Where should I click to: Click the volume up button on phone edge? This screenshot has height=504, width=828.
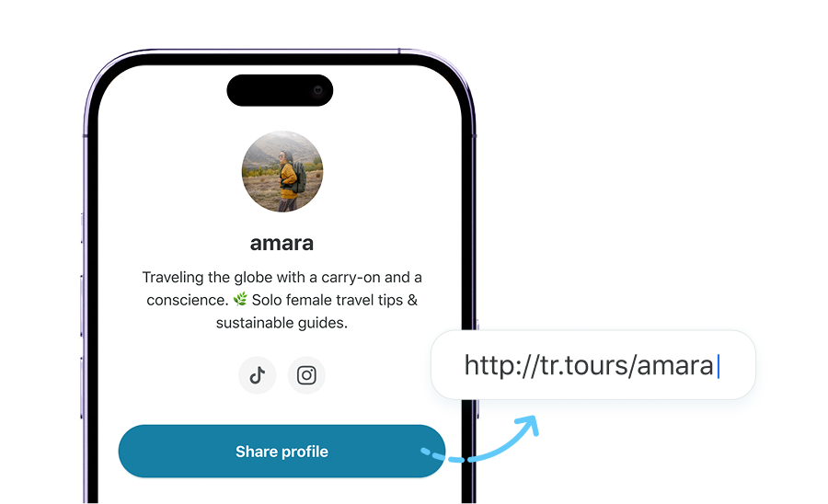click(81, 305)
